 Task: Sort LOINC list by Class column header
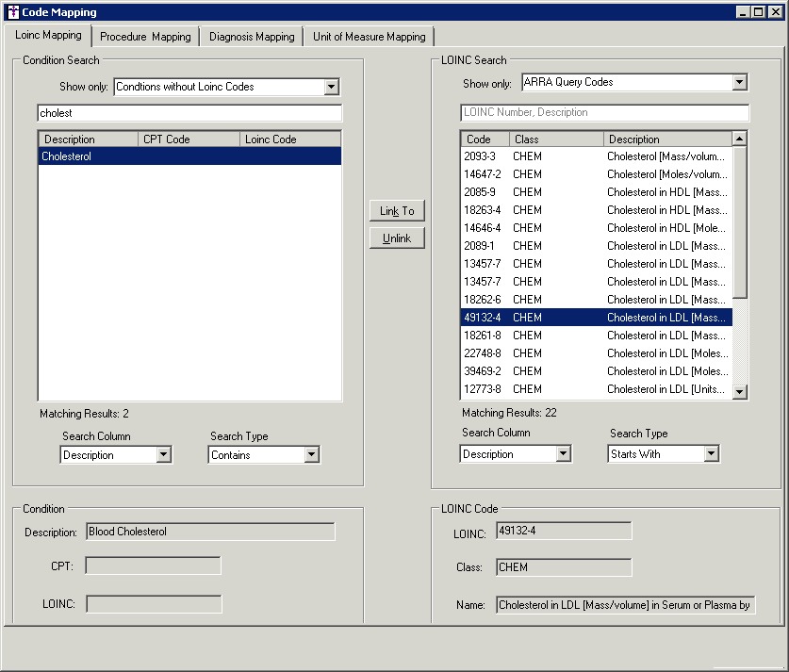click(x=556, y=139)
